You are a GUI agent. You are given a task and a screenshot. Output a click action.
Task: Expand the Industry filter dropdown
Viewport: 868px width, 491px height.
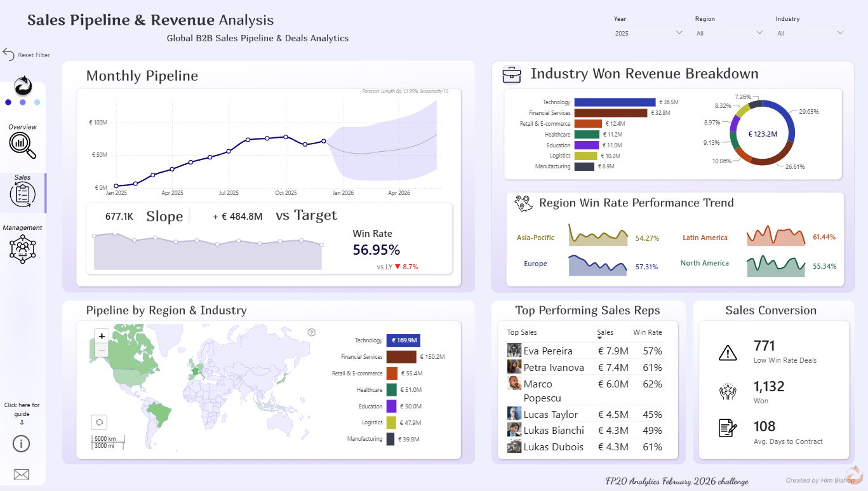pyautogui.click(x=810, y=32)
